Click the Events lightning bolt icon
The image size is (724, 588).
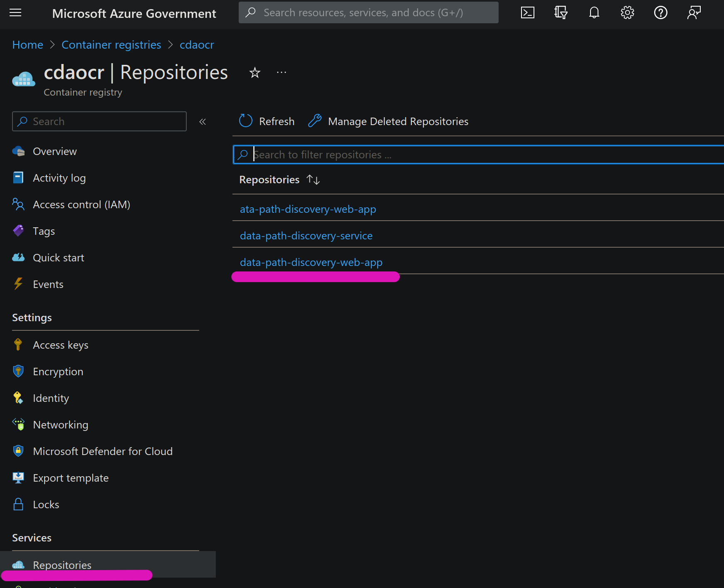point(18,284)
